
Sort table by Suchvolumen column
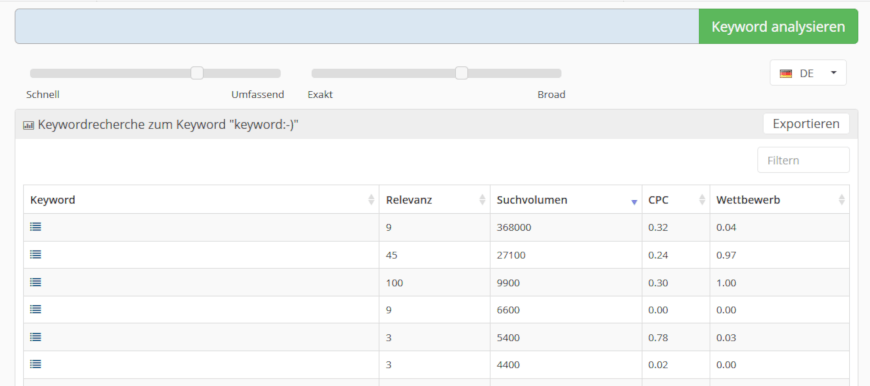click(x=566, y=200)
